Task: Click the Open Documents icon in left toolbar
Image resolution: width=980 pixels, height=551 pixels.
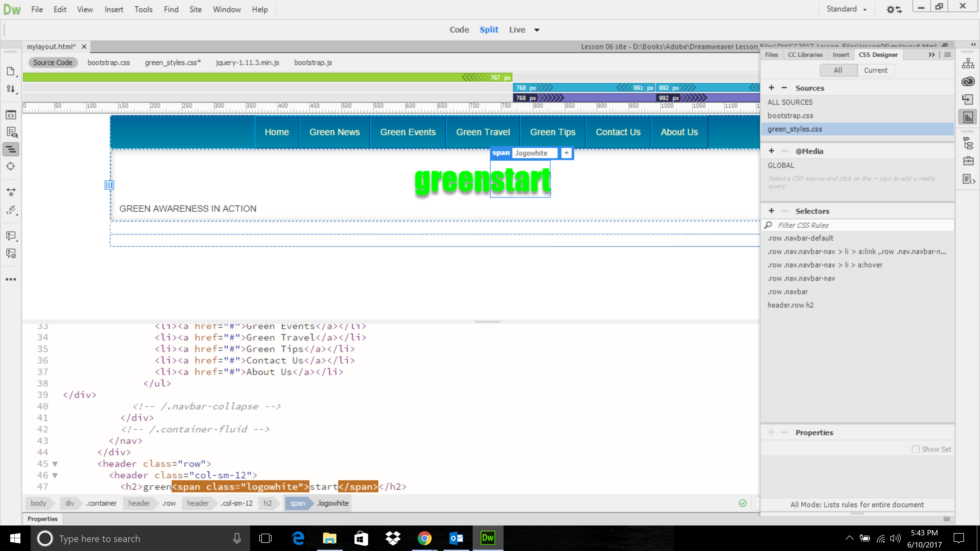Action: click(10, 71)
